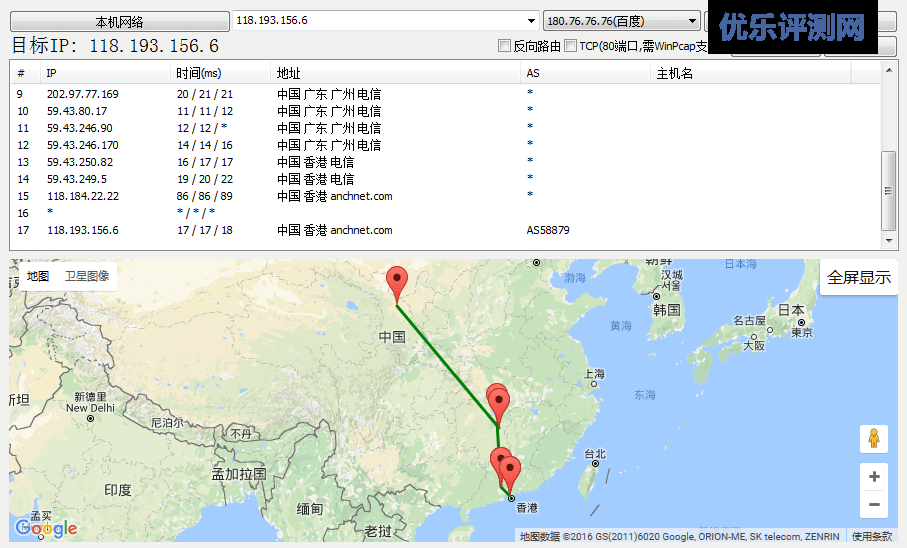Click the 本机网络 button
This screenshot has width=907, height=548.
pyautogui.click(x=119, y=22)
